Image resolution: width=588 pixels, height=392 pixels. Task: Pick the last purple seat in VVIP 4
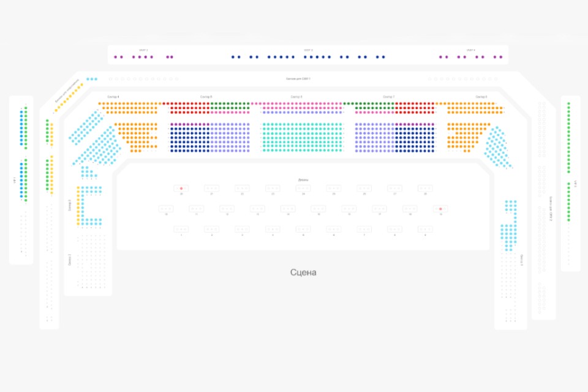(501, 57)
